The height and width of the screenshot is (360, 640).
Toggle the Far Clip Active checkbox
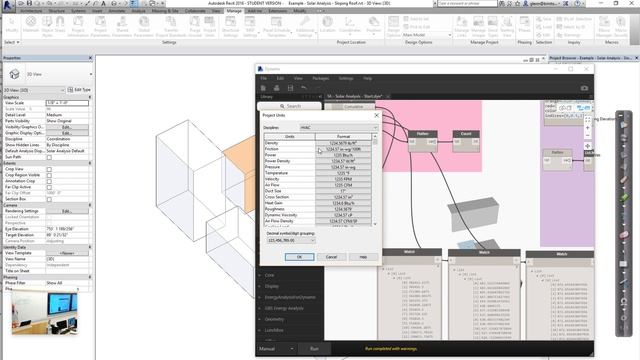49,187
